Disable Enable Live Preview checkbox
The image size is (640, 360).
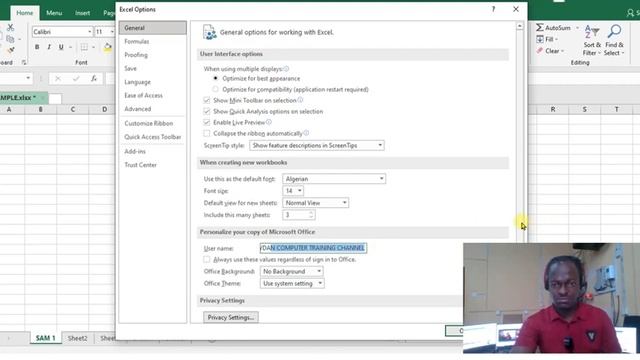coord(207,122)
